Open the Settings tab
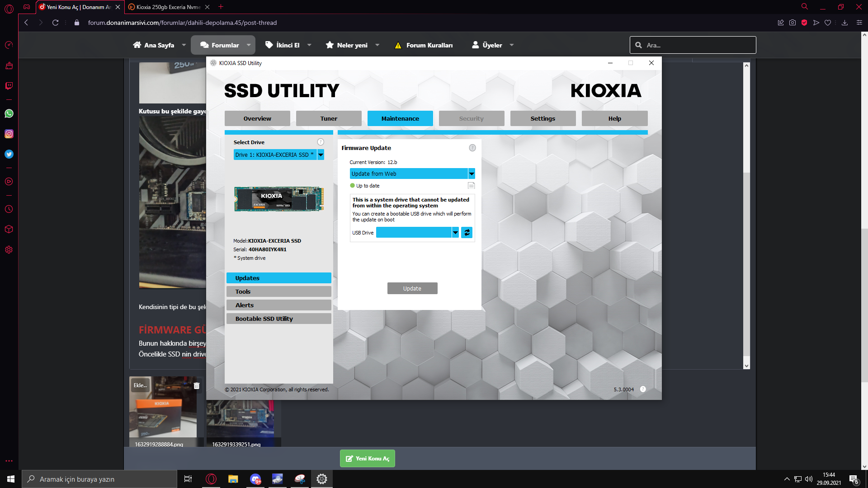 point(542,118)
